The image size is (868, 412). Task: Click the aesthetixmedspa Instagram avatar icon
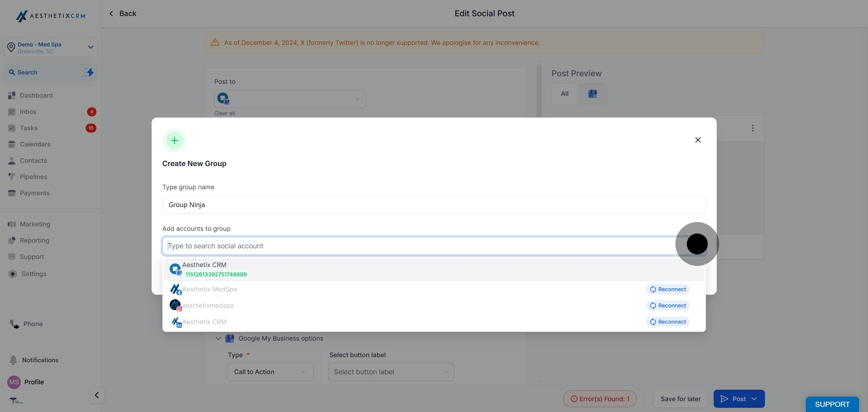coord(175,305)
